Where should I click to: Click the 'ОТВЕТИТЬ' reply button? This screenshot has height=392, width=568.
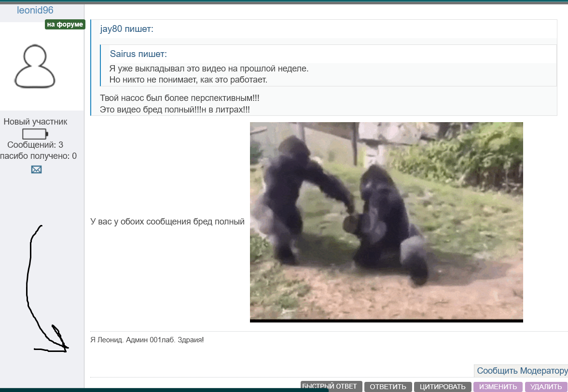coord(388,387)
